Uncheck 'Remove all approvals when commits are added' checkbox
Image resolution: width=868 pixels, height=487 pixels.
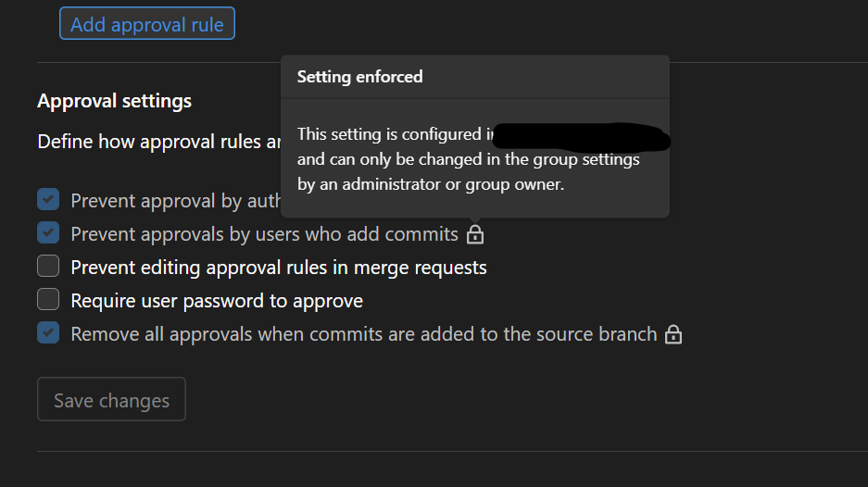click(x=48, y=333)
